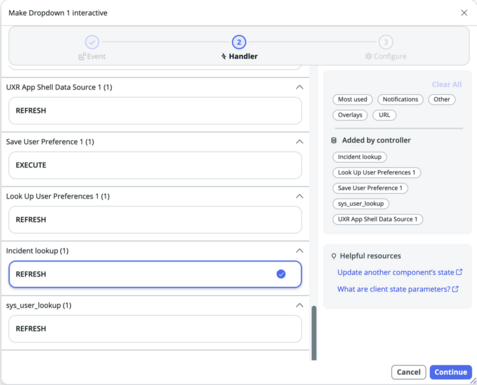Image resolution: width=477 pixels, height=385 pixels.
Task: Collapse the Save User Preference 1 section
Action: pos(299,142)
